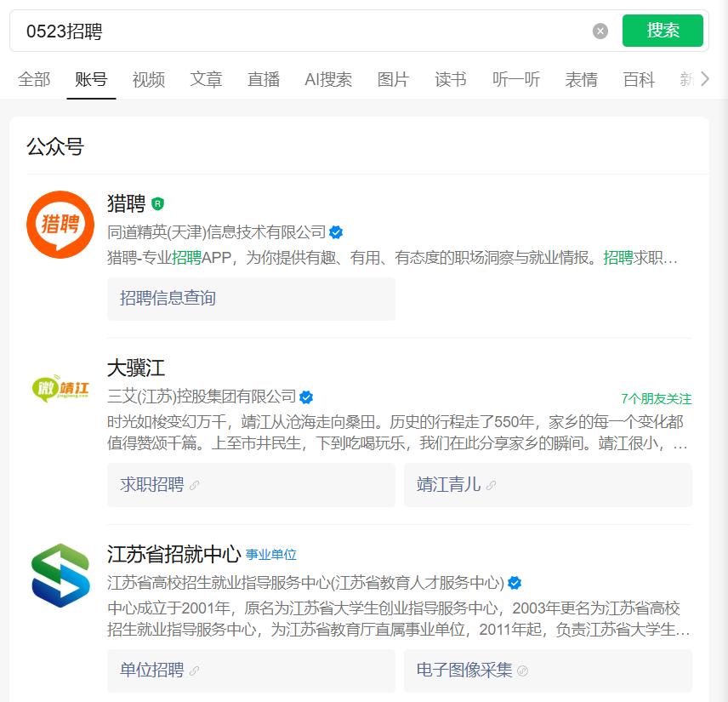
Task: Click mini program icon beside 电子图像采集
Action: 523,671
